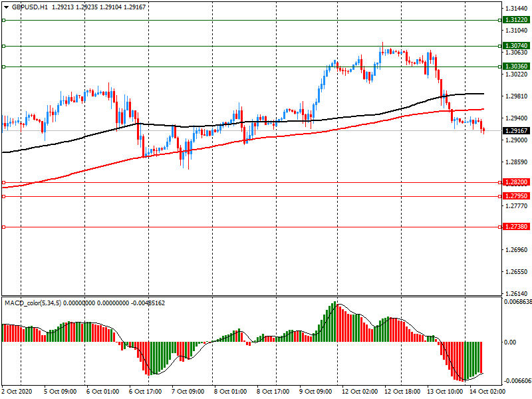This screenshot has height=399, width=532.
Task: Select the 1.27950 red support level label
Action: click(x=516, y=196)
